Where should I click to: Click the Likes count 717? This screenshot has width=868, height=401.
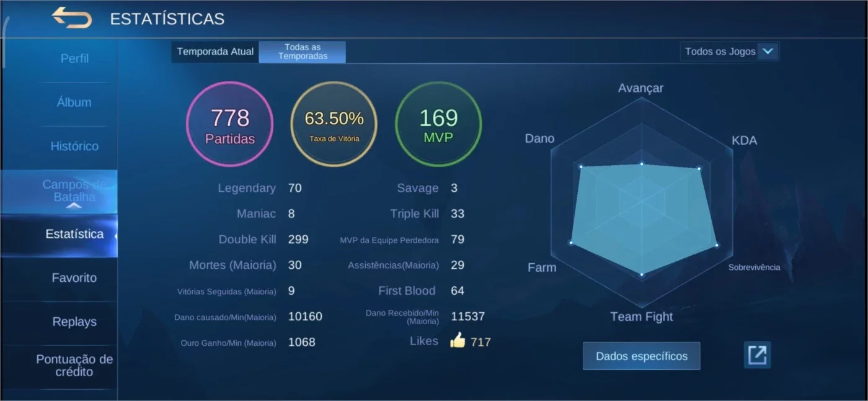coord(480,341)
